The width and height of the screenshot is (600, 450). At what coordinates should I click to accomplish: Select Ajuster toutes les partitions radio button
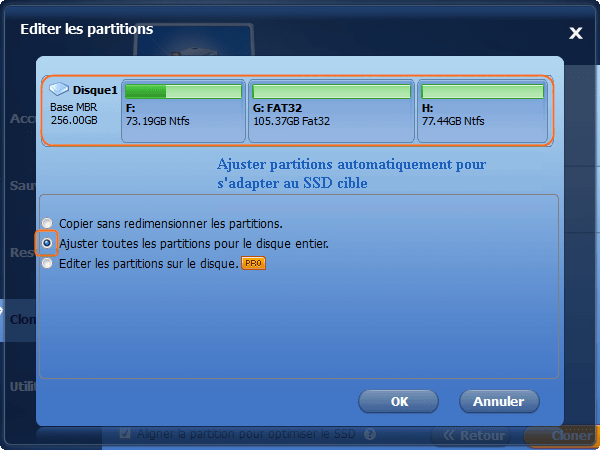pos(47,243)
